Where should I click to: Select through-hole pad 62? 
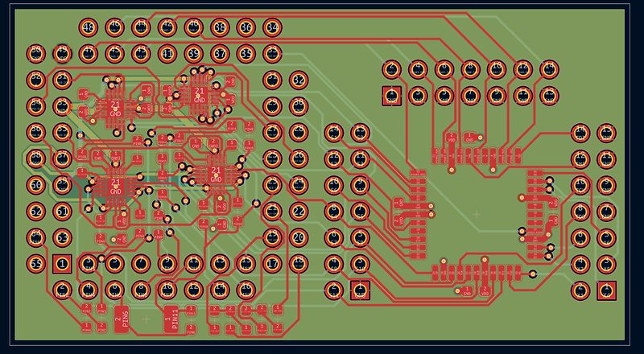[x=35, y=212]
